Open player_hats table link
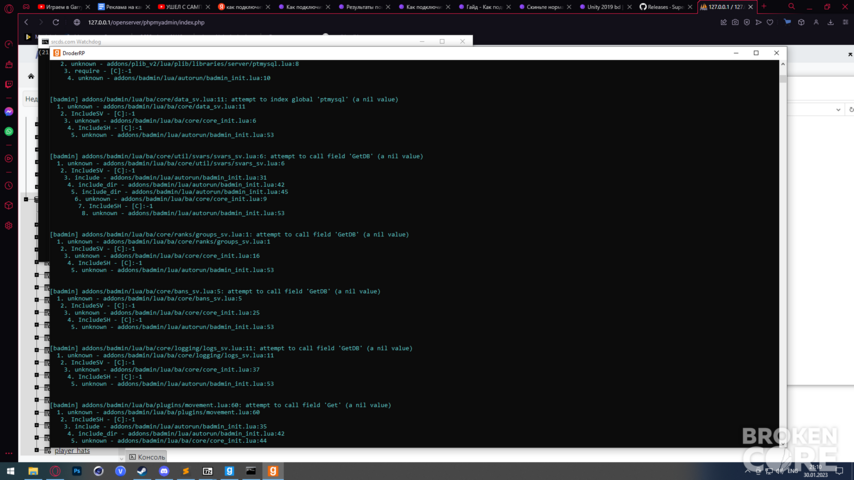854x480 pixels. [x=72, y=451]
